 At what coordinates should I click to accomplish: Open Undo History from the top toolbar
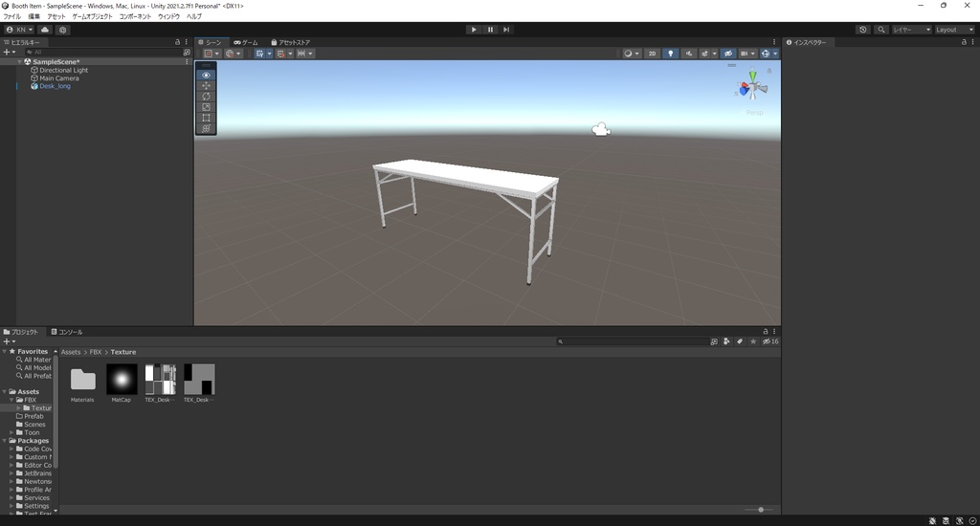point(863,30)
